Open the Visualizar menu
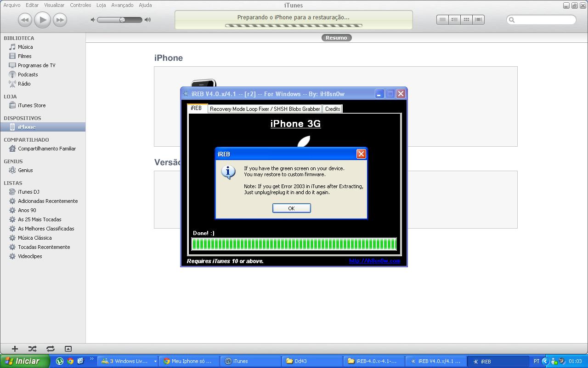This screenshot has width=588, height=368. pyautogui.click(x=54, y=5)
